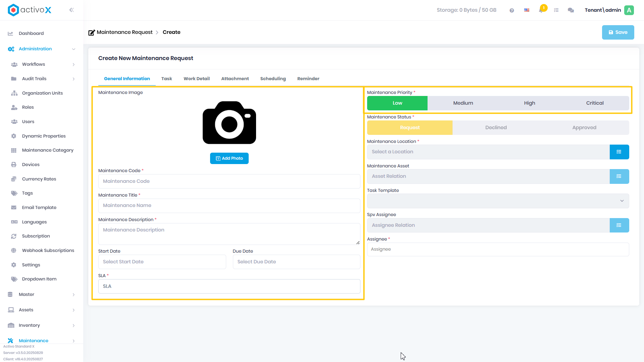Expand the Workflows submenu
The image size is (644, 362).
73,64
